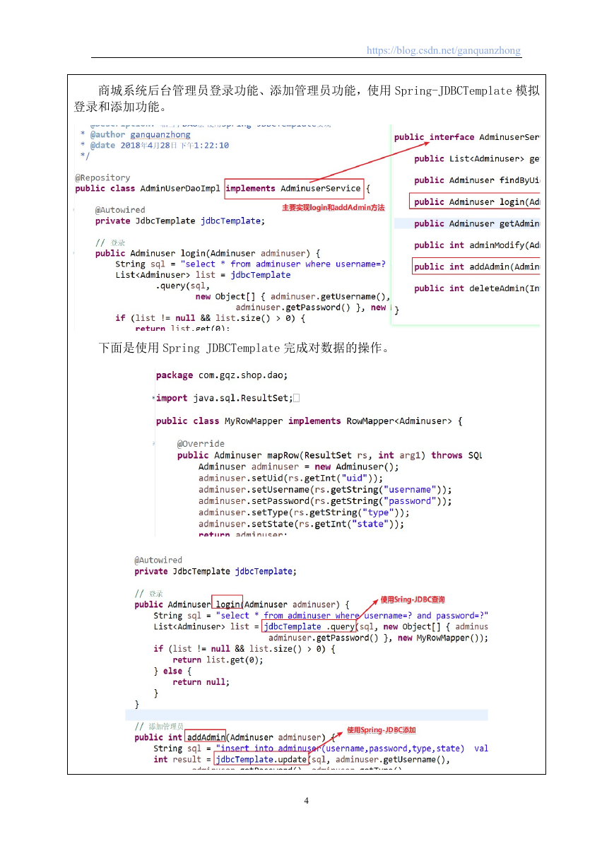Click the 'public List<Adminuser> ge' interface line
614x868 pixels.
coord(477,159)
